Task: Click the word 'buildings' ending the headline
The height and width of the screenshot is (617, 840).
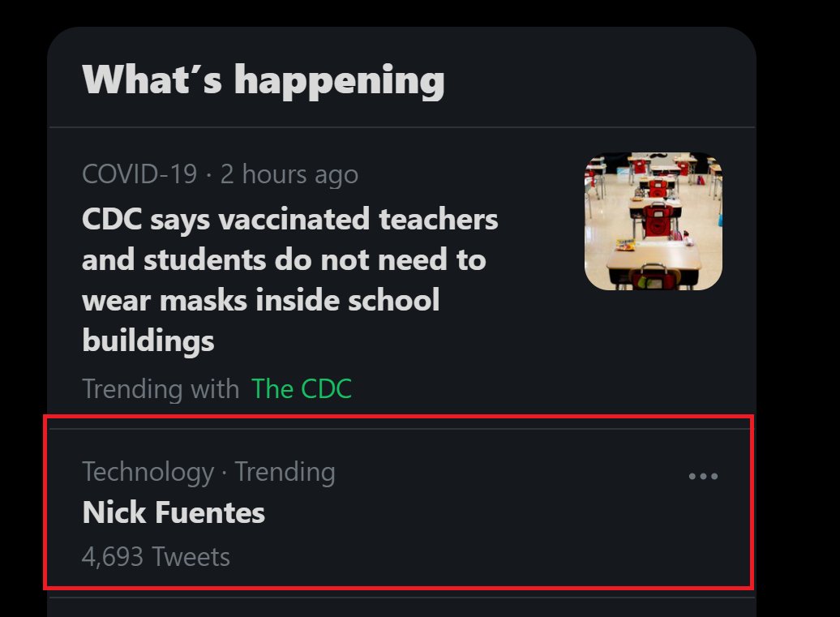Action: click(148, 341)
